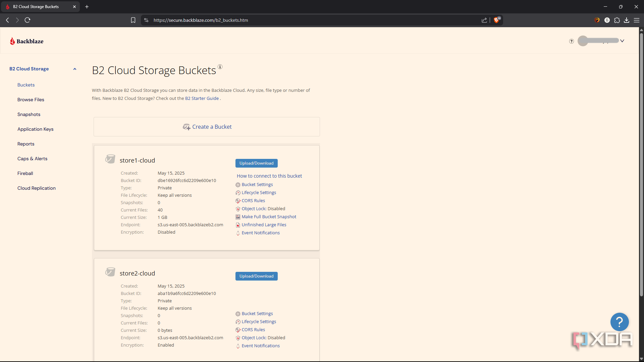
Task: Click Upload/Download for store1-cloud
Action: [x=257, y=163]
